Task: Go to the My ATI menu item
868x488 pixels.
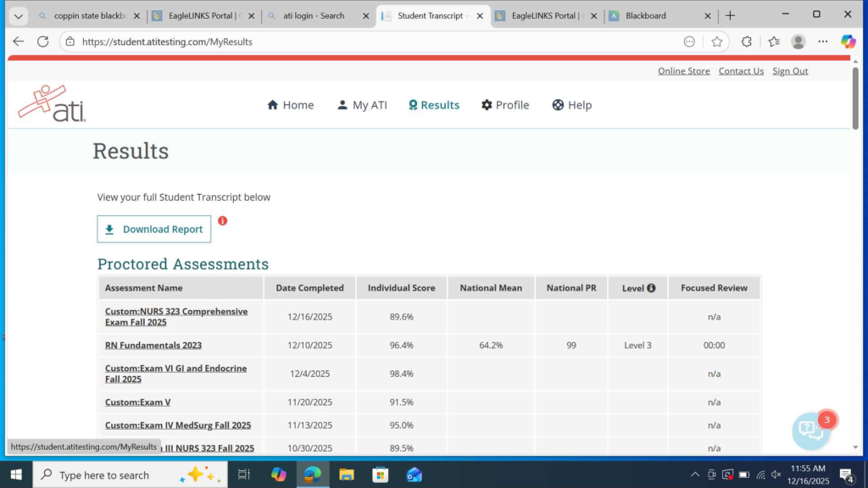Action: tap(362, 105)
